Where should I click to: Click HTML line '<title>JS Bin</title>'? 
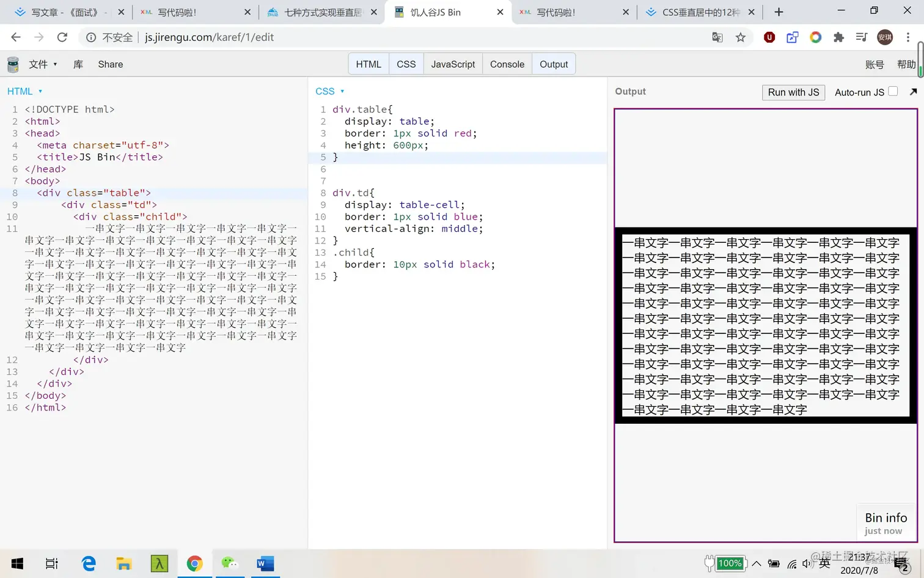[x=100, y=157]
